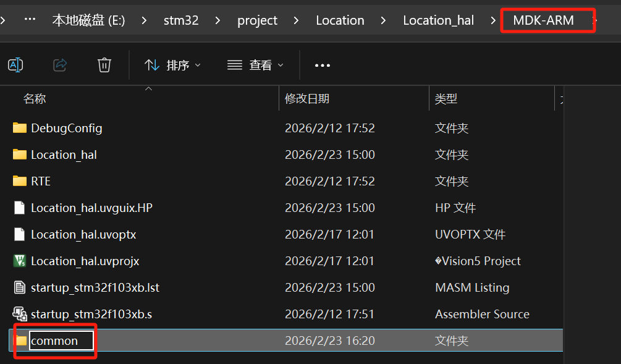
Task: Sort by 类型 column header
Action: point(446,99)
